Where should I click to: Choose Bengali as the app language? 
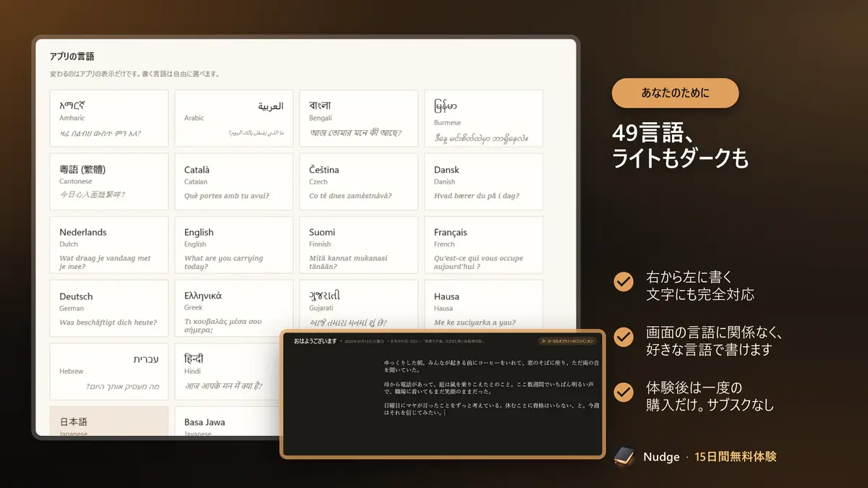point(359,119)
